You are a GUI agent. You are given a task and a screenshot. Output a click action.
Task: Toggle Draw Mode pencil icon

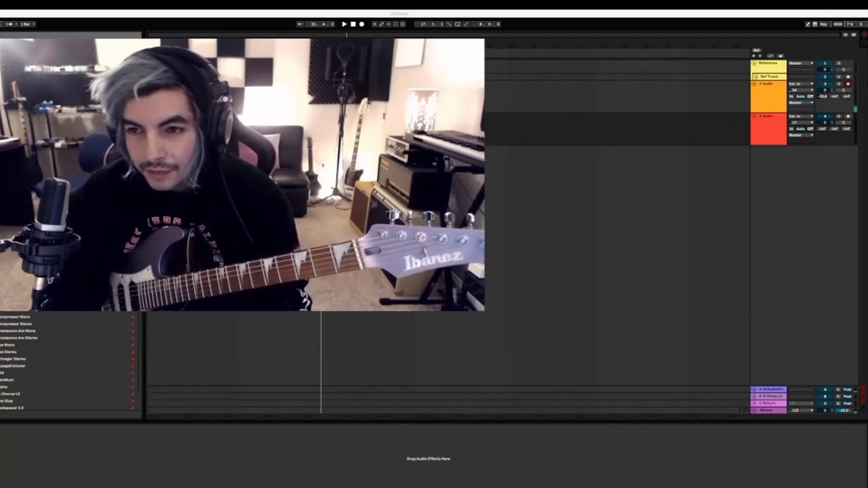tap(808, 24)
